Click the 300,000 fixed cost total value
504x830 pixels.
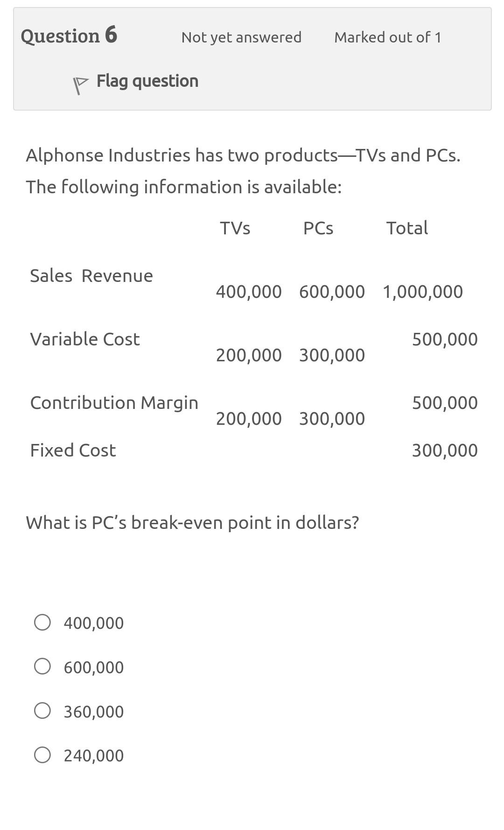tap(445, 450)
